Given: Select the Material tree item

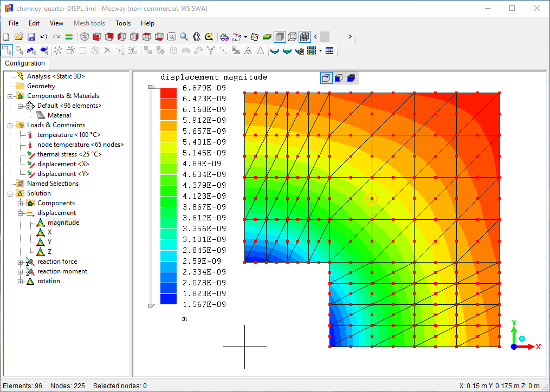Looking at the screenshot, I should [59, 115].
